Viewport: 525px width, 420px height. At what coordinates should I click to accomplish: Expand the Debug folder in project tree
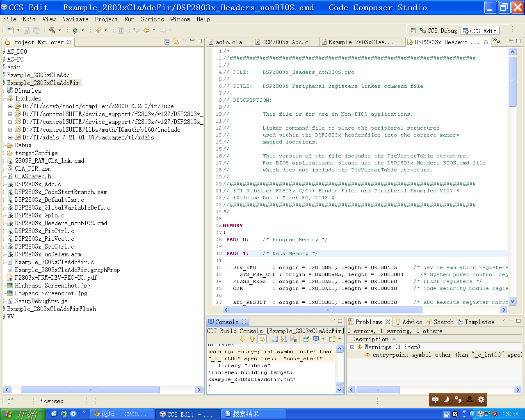click(4, 145)
